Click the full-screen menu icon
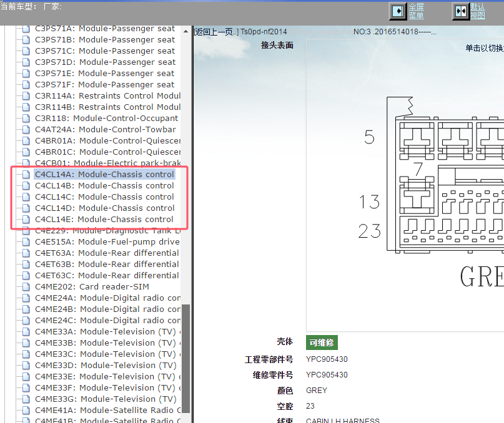 tap(398, 12)
